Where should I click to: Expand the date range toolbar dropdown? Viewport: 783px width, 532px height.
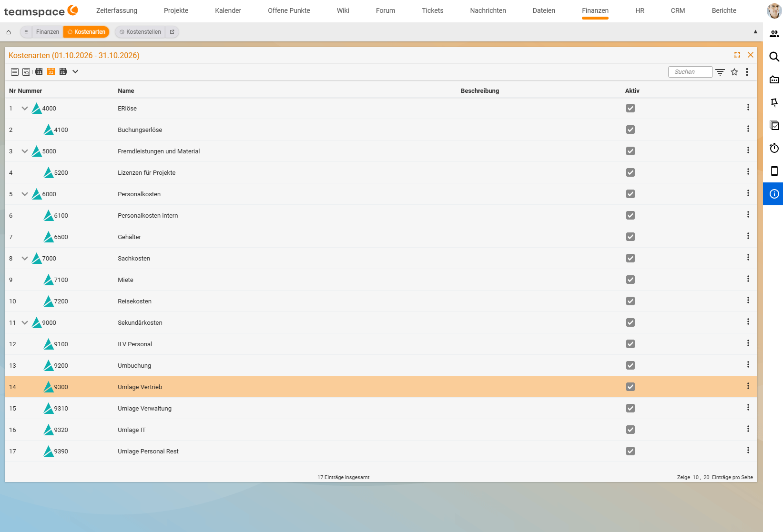coord(75,72)
